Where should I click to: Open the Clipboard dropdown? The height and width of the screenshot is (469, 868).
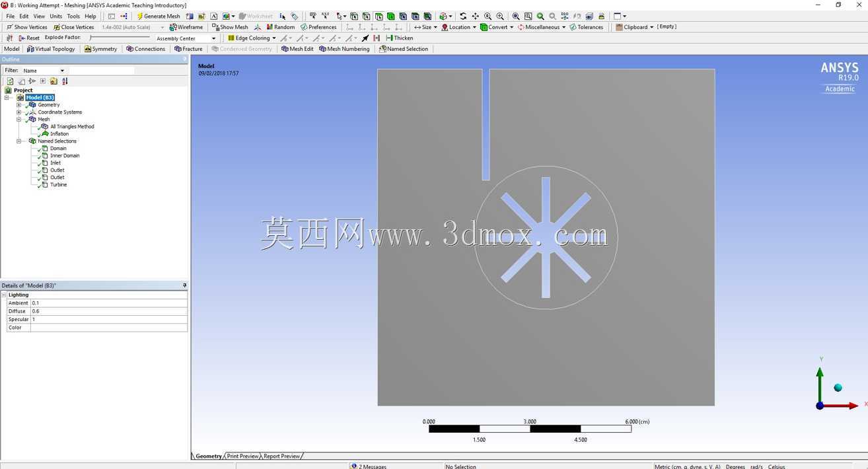click(651, 27)
